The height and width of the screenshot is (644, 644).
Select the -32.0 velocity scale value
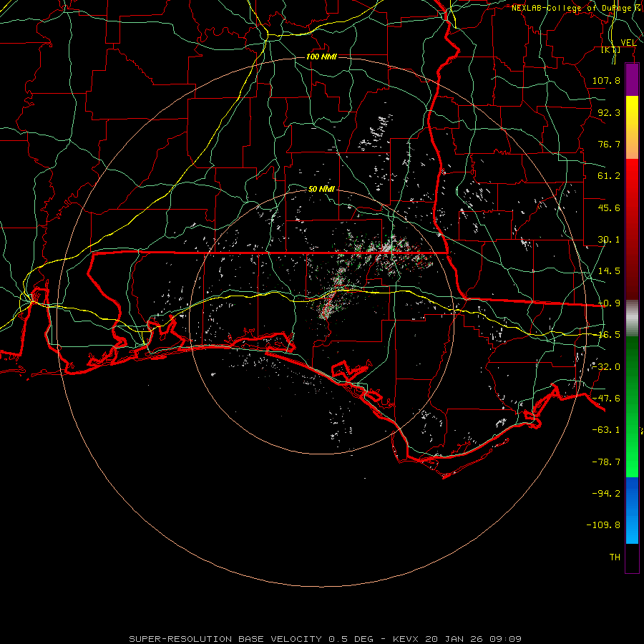coord(606,367)
